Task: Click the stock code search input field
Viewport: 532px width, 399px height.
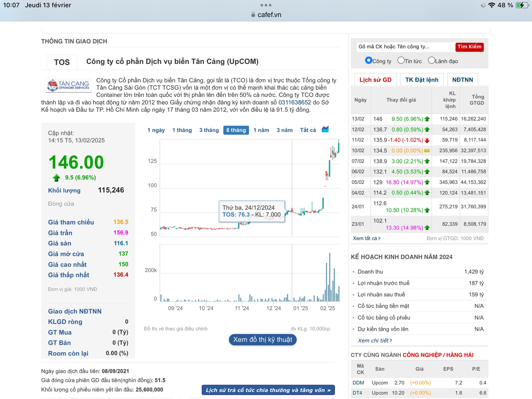Action: coord(405,47)
